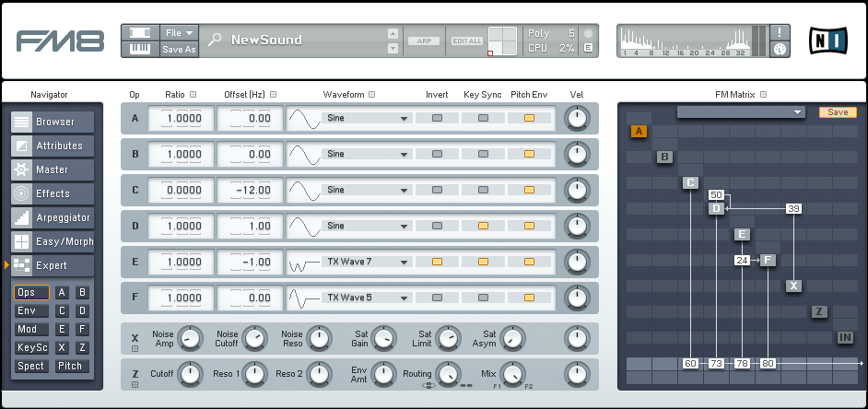
Task: Expand the Waveform column options
Action: [372, 95]
